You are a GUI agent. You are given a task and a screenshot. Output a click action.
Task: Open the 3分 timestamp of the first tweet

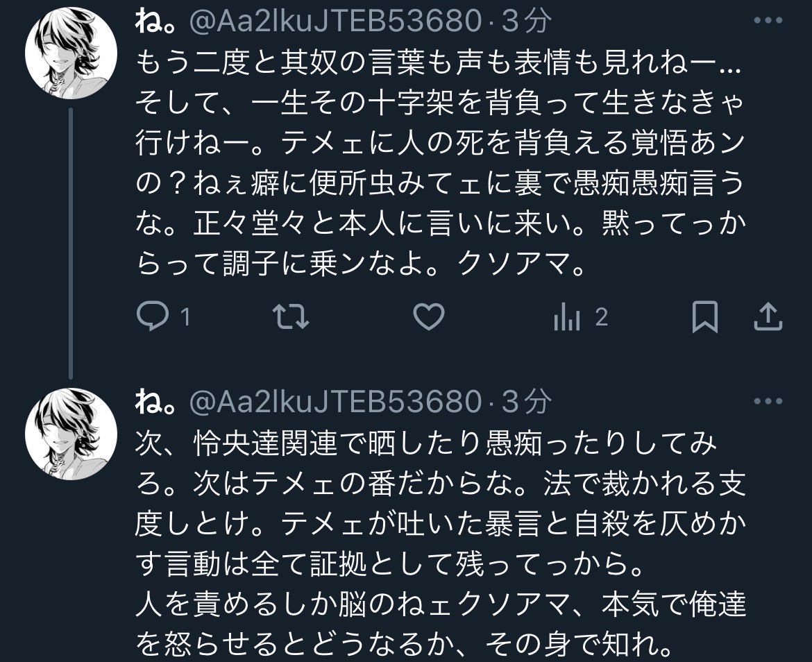click(x=527, y=22)
